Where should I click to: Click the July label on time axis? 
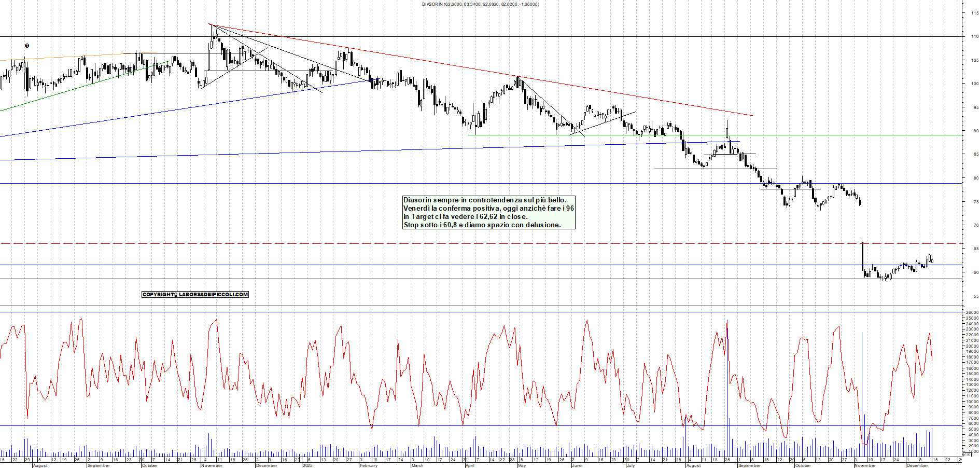(630, 465)
